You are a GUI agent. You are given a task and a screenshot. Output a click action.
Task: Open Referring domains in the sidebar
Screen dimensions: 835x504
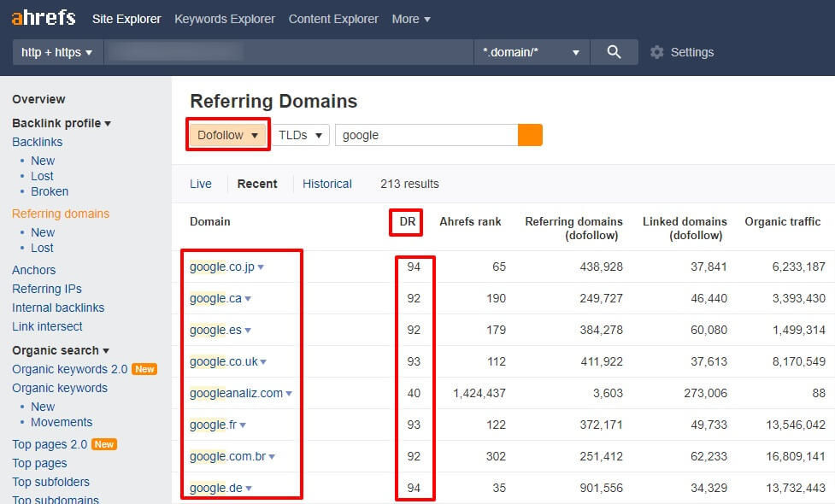[x=61, y=214]
